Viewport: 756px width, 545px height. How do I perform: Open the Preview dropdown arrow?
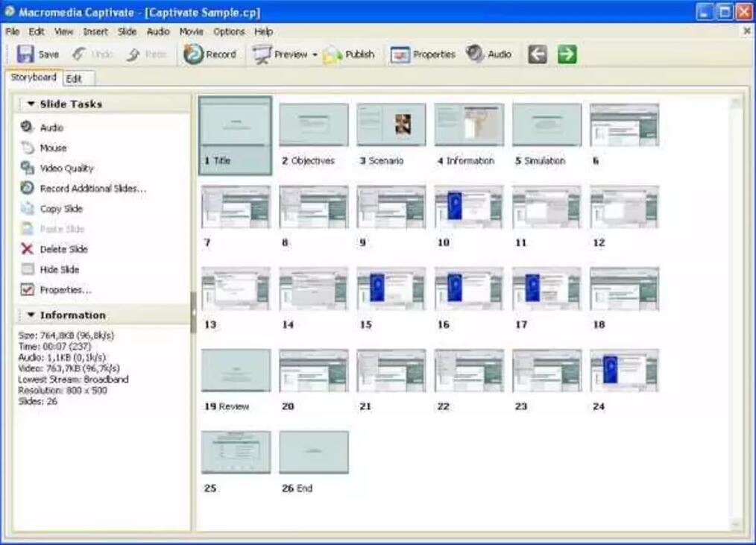(x=315, y=54)
